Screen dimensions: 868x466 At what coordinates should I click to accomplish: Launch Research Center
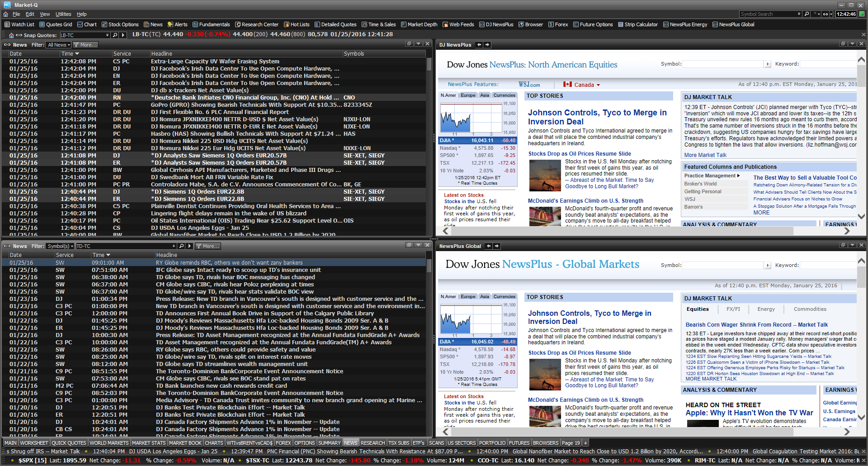point(256,24)
